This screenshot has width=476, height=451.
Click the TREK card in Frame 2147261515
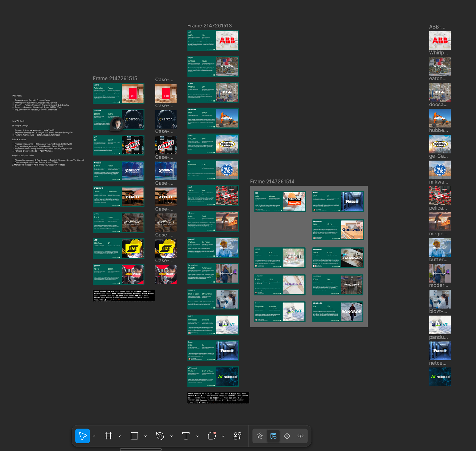[x=119, y=197]
